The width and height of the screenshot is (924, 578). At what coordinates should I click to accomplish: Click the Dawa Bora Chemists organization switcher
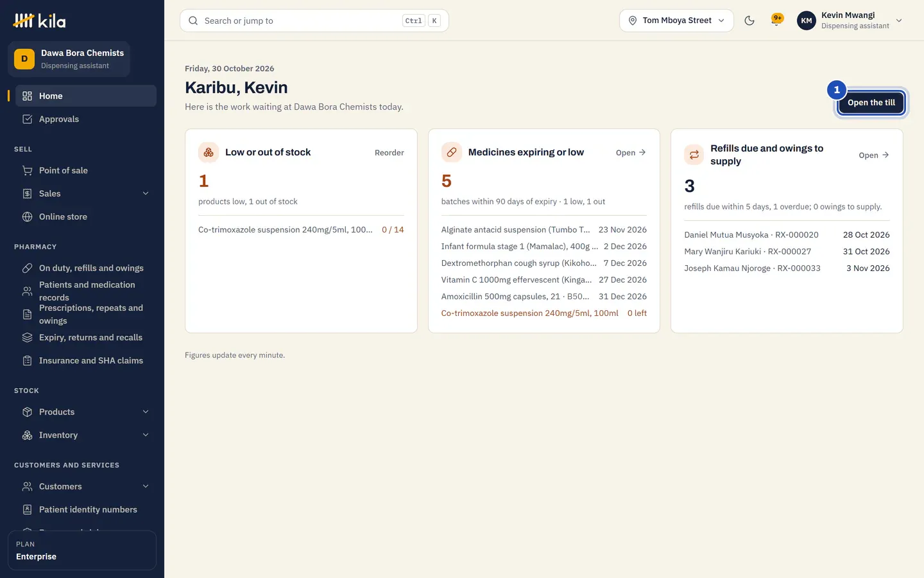tap(69, 59)
